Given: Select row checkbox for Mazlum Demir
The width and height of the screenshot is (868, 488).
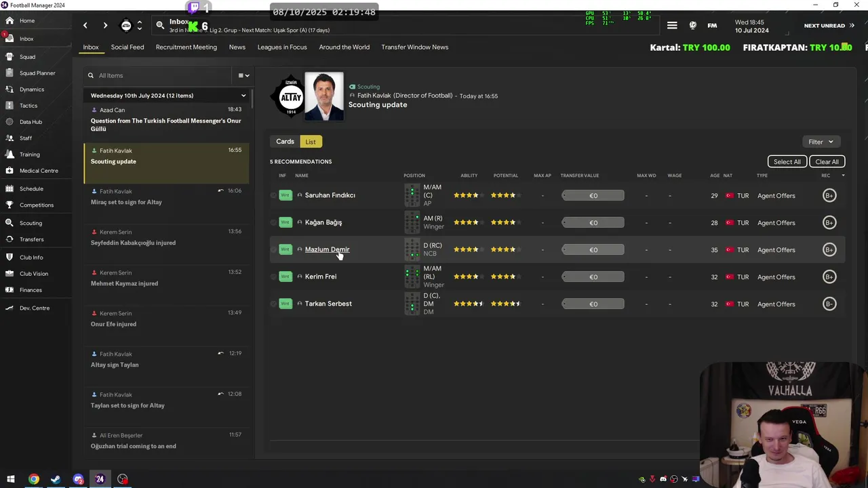Looking at the screenshot, I should [274, 249].
